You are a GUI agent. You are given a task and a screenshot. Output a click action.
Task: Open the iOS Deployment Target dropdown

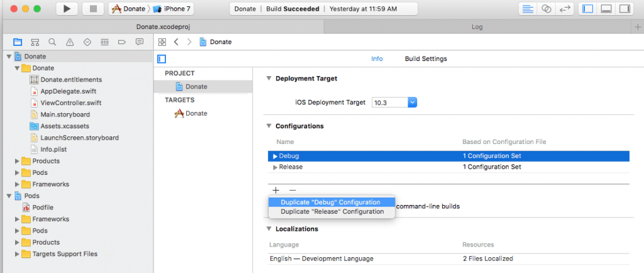pyautogui.click(x=412, y=102)
